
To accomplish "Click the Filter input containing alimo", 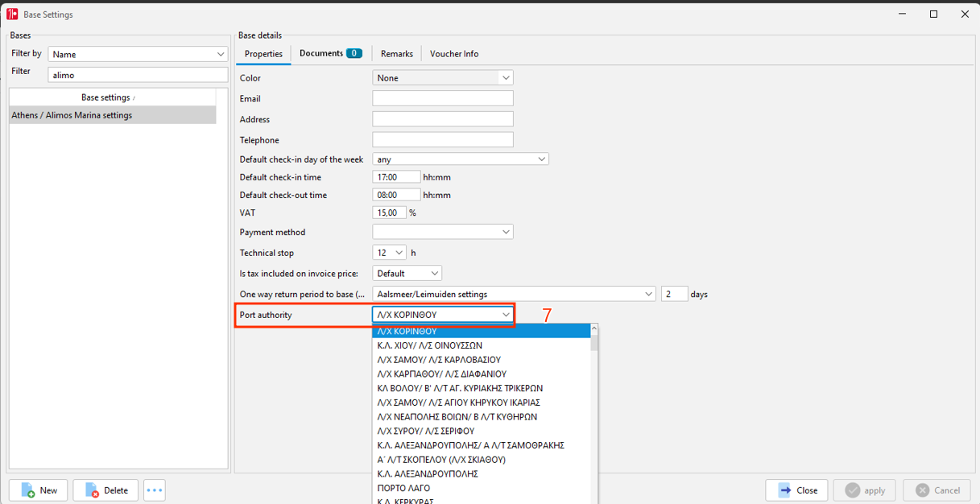I will (x=139, y=75).
